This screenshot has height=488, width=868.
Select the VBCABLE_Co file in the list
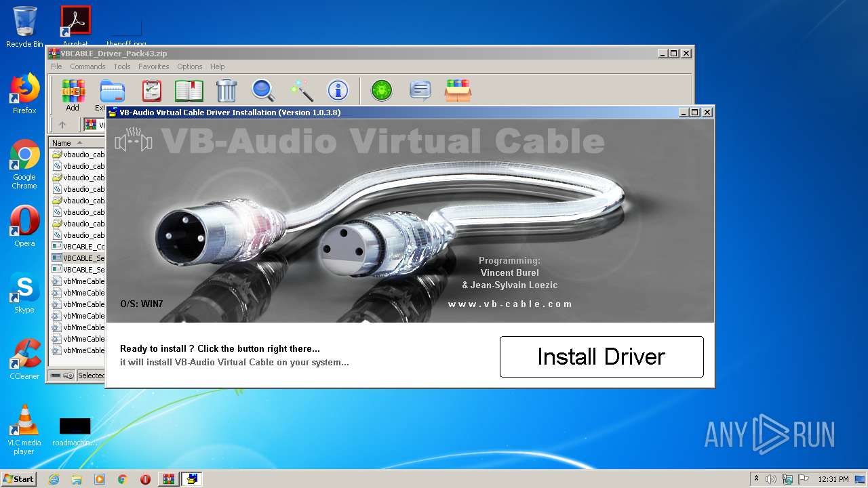pyautogui.click(x=78, y=247)
